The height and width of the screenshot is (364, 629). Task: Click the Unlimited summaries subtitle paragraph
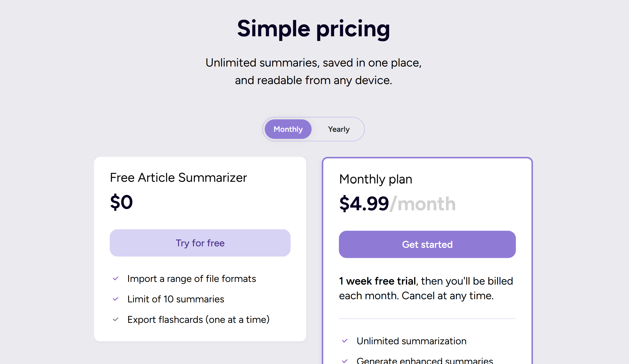point(314,71)
